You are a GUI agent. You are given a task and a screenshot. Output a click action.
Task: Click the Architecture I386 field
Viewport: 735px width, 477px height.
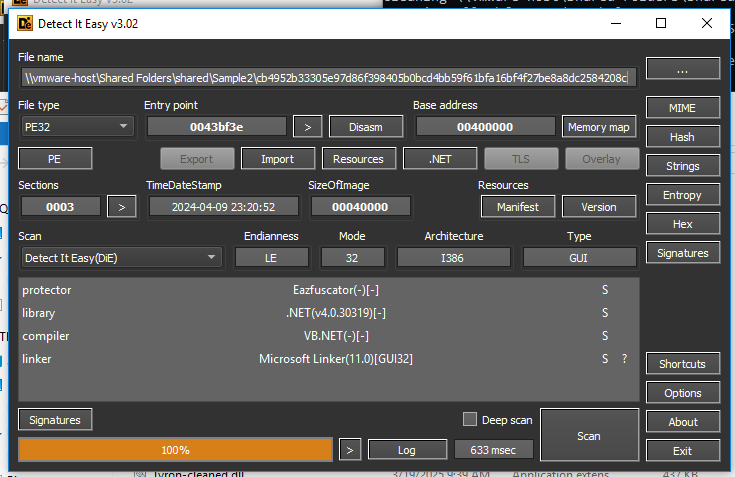click(x=453, y=258)
